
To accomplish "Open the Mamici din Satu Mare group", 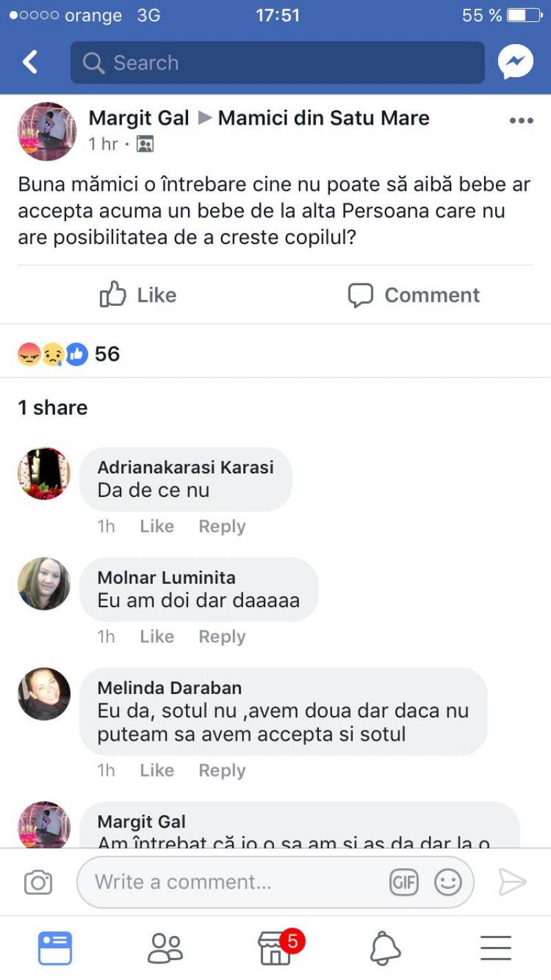I will point(324,118).
